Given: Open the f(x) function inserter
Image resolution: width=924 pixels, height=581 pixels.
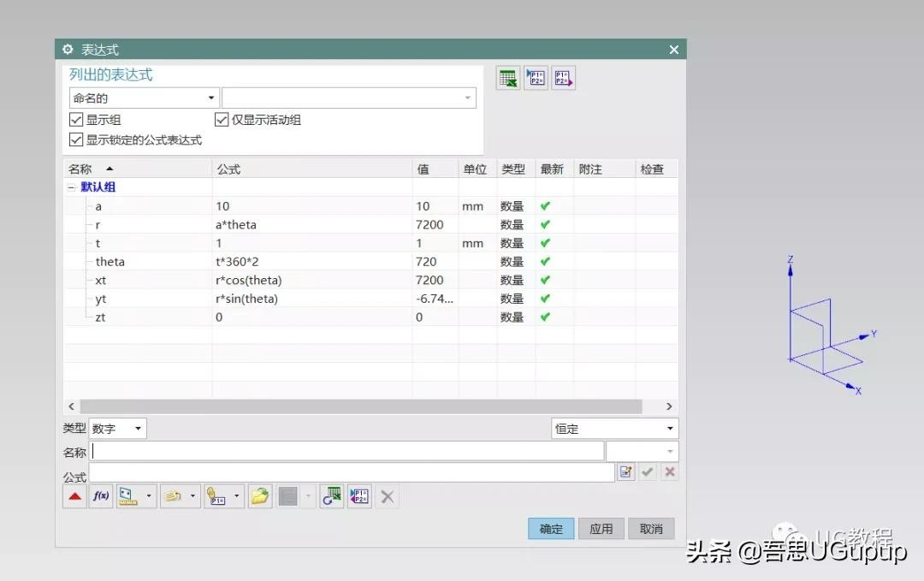Looking at the screenshot, I should tap(101, 496).
